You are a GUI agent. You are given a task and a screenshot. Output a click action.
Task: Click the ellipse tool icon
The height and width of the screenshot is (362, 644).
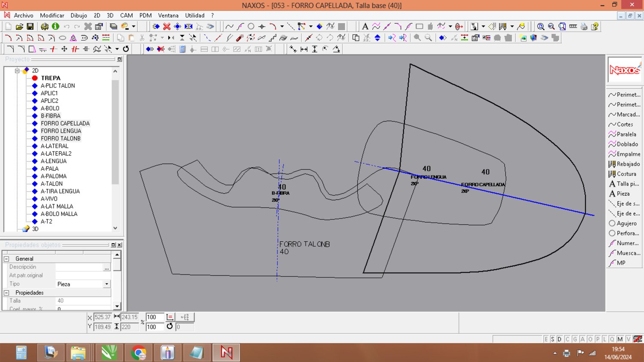(62, 38)
